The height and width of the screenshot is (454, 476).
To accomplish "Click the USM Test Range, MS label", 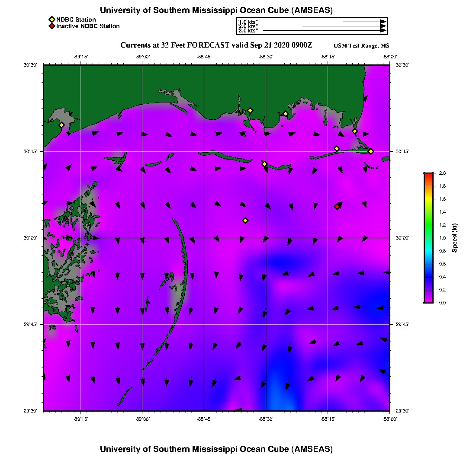I will (x=361, y=46).
